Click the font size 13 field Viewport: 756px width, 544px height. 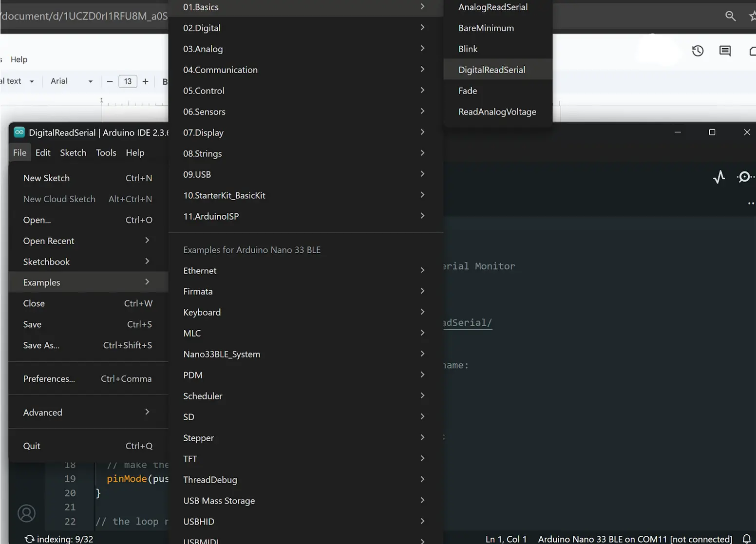pos(128,81)
